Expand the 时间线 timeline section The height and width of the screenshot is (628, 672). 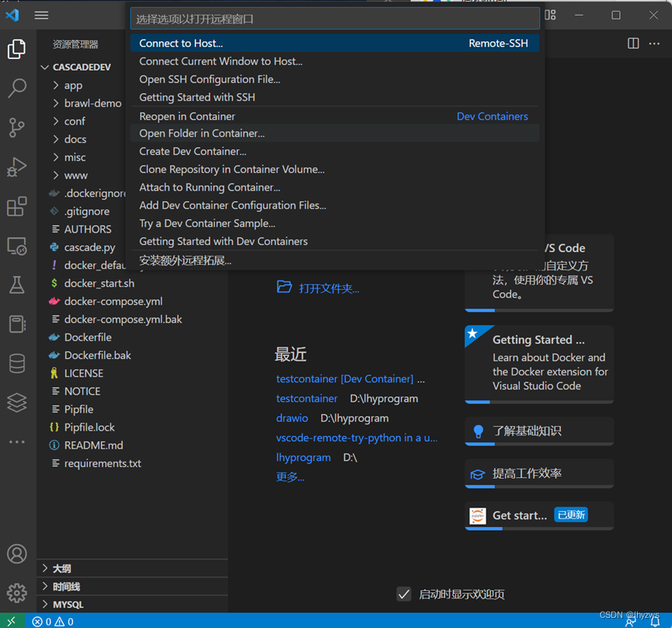132,587
